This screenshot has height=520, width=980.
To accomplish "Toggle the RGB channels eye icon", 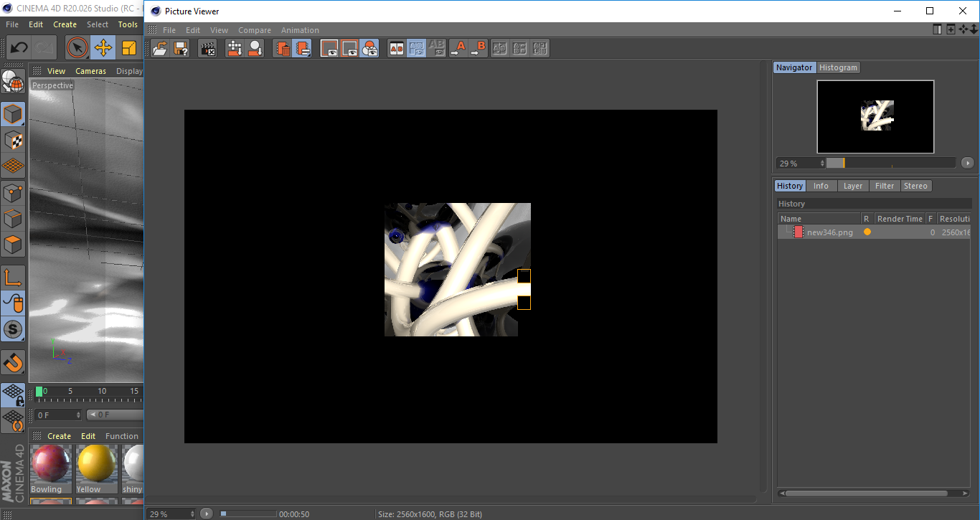I will pyautogui.click(x=369, y=48).
